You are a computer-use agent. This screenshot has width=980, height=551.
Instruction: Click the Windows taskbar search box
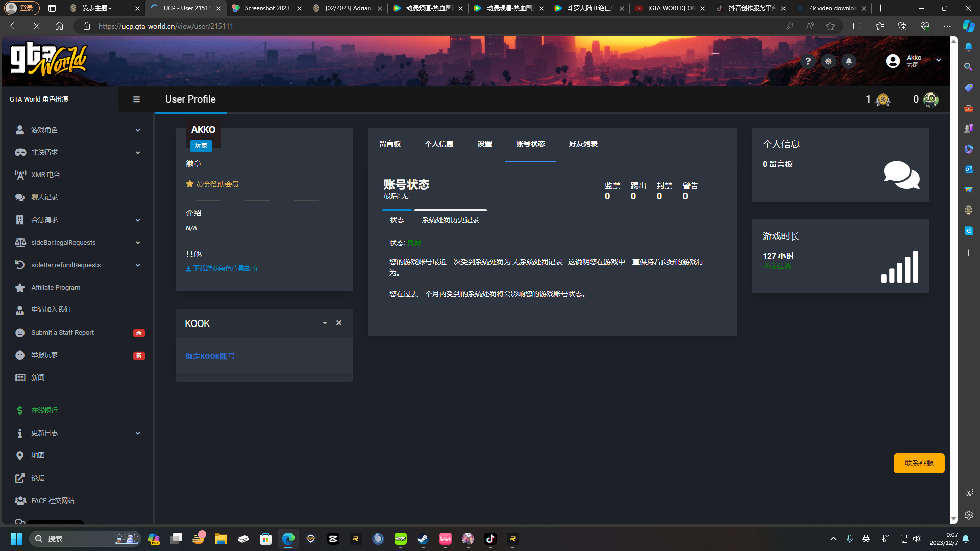point(84,539)
